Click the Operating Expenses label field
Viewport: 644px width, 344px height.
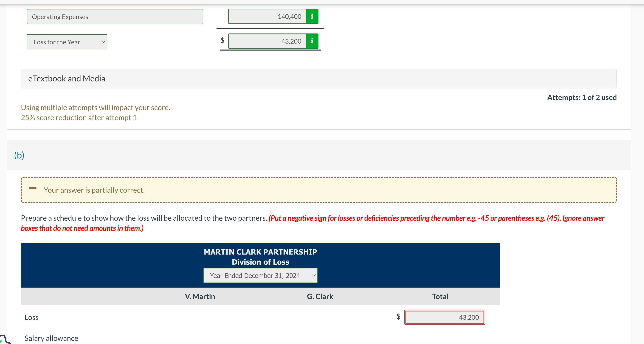pos(115,17)
